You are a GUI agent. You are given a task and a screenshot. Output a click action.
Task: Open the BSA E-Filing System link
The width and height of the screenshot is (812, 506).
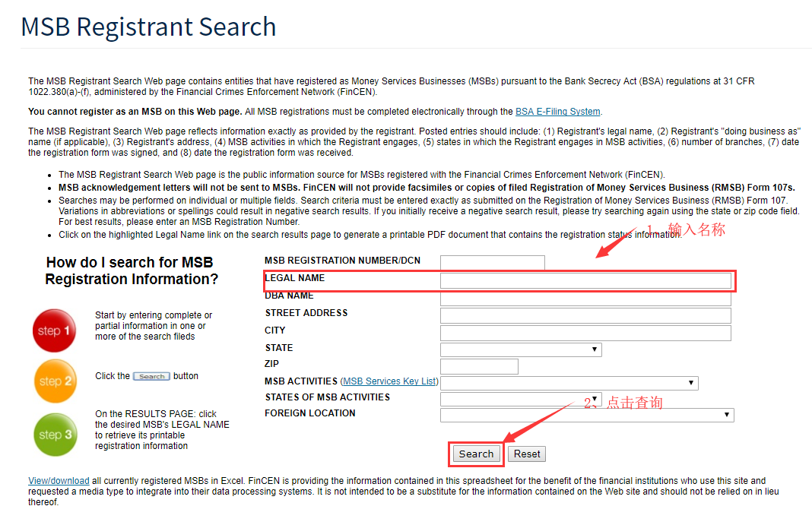[x=557, y=112]
